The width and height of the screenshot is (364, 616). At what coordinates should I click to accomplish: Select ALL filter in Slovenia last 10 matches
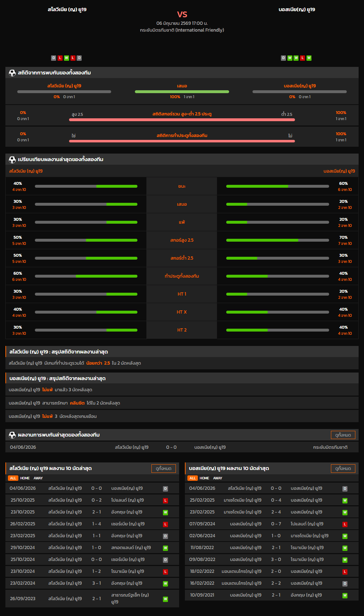pyautogui.click(x=13, y=478)
